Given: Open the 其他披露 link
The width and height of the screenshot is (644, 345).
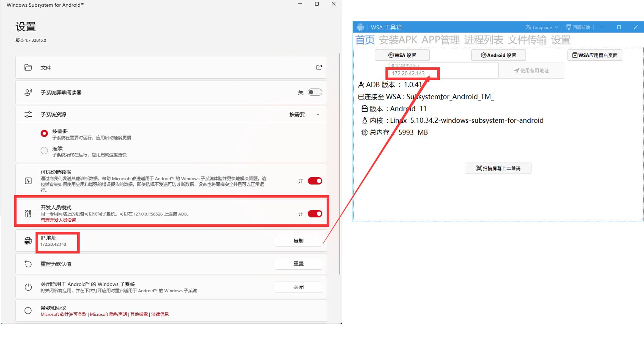Looking at the screenshot, I should (x=139, y=314).
